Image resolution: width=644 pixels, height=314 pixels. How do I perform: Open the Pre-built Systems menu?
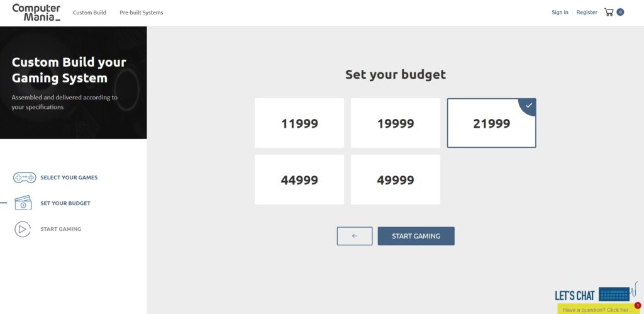pos(142,13)
